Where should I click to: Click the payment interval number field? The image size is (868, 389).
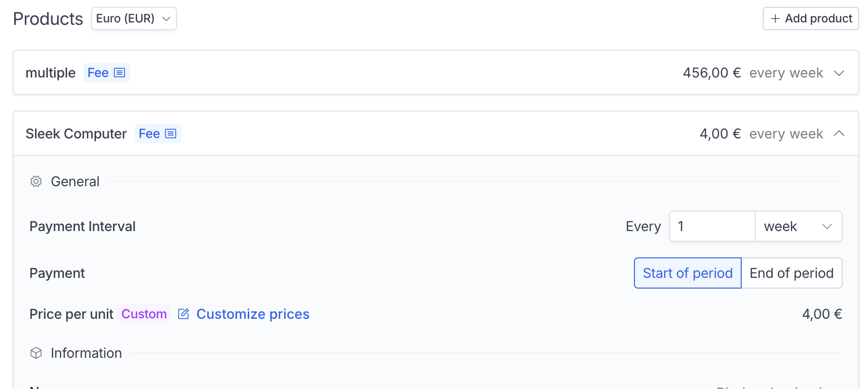point(712,226)
